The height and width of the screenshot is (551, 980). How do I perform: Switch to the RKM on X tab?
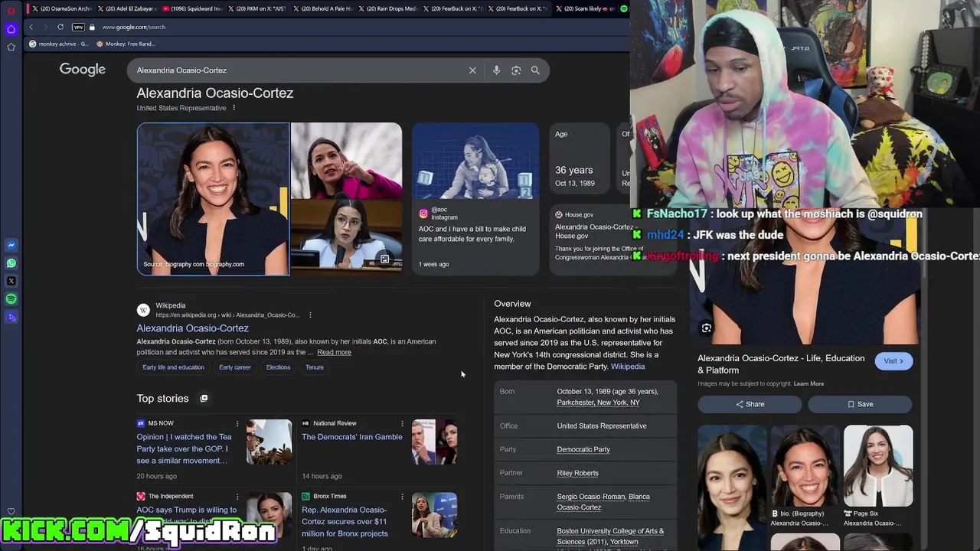pyautogui.click(x=257, y=8)
